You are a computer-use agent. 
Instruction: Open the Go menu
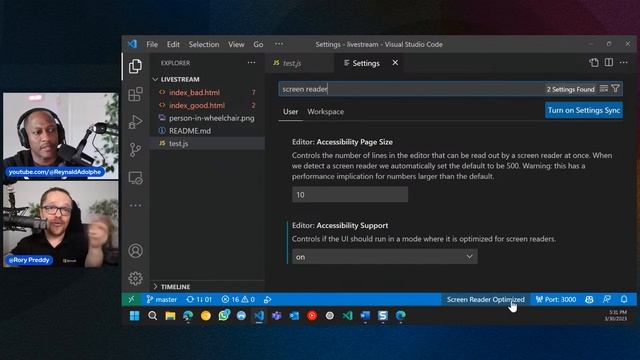click(x=258, y=44)
